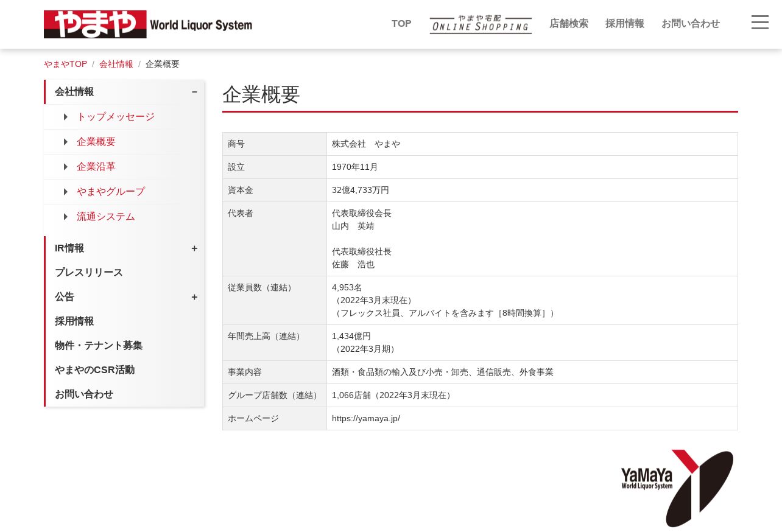782x532 pixels.
Task: Open トップメッセージ in the sidebar
Action: [116, 117]
